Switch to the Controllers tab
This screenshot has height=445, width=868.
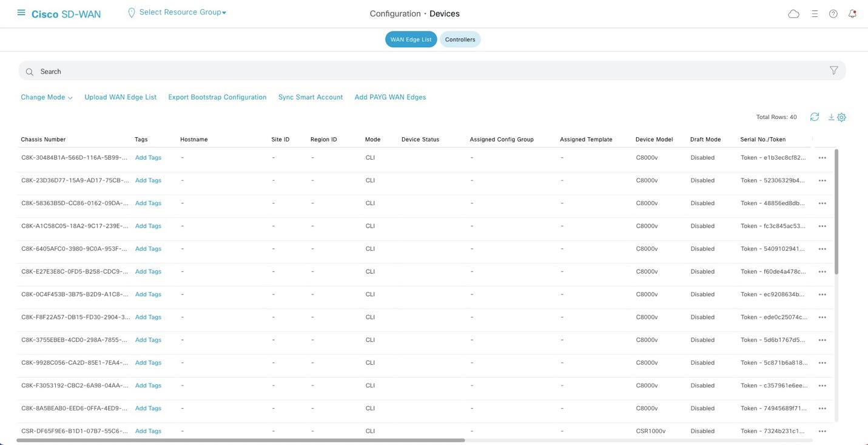click(460, 39)
